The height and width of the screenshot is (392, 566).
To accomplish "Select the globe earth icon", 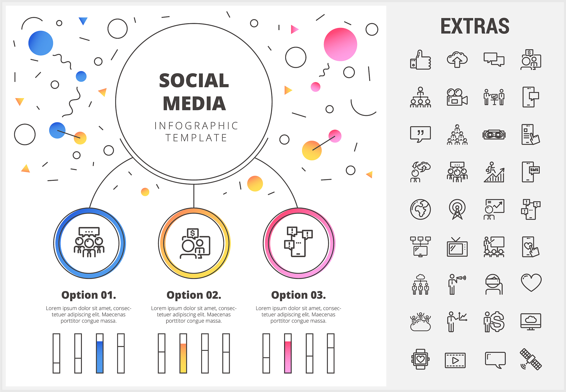I will pos(420,209).
